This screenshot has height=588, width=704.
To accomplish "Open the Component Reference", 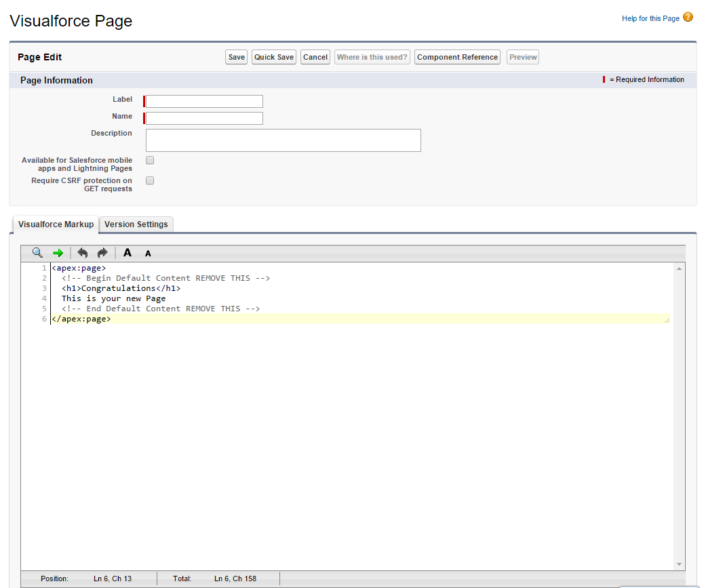I will click(457, 58).
